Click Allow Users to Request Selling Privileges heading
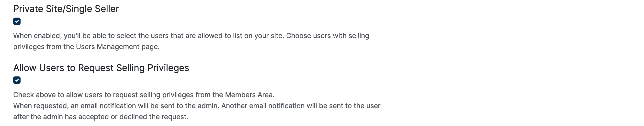644x126 pixels. (x=101, y=68)
